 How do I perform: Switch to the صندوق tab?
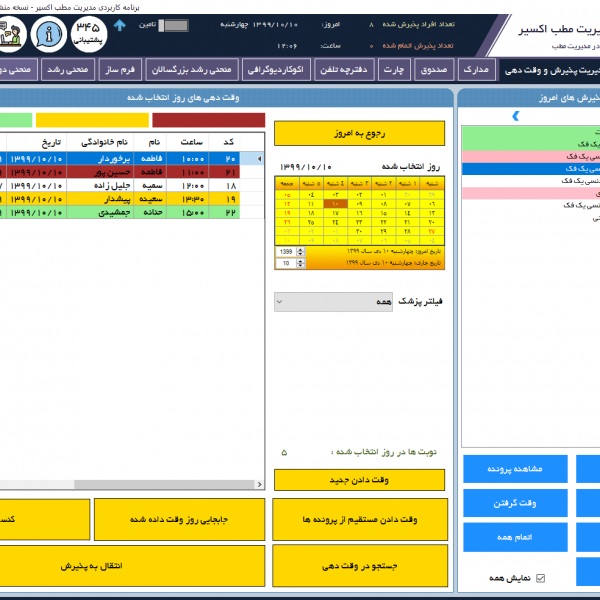(x=434, y=71)
